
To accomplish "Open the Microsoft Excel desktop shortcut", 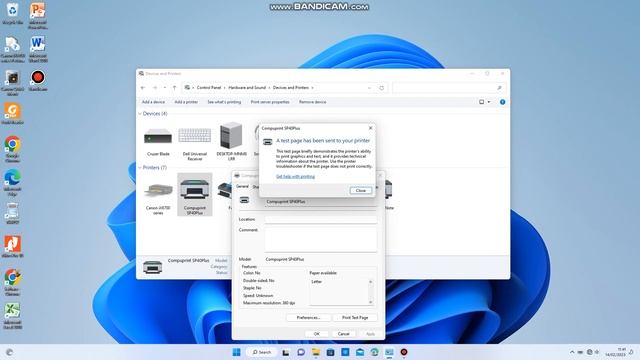I will (x=13, y=316).
